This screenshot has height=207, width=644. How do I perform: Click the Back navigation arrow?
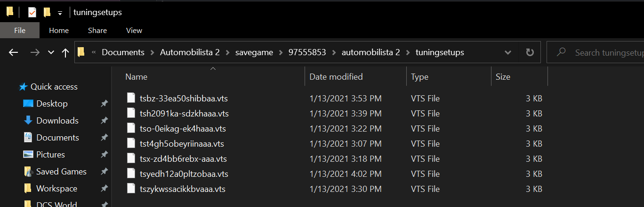13,52
